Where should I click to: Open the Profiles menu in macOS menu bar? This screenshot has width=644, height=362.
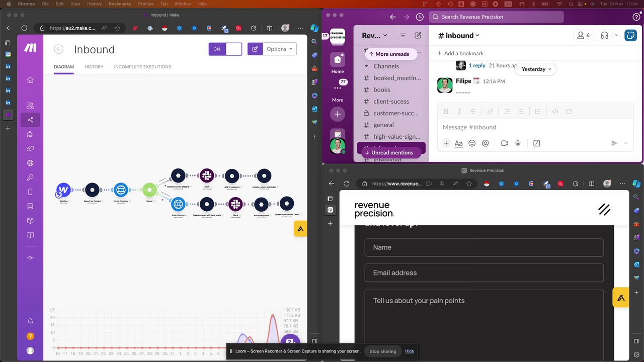click(146, 4)
